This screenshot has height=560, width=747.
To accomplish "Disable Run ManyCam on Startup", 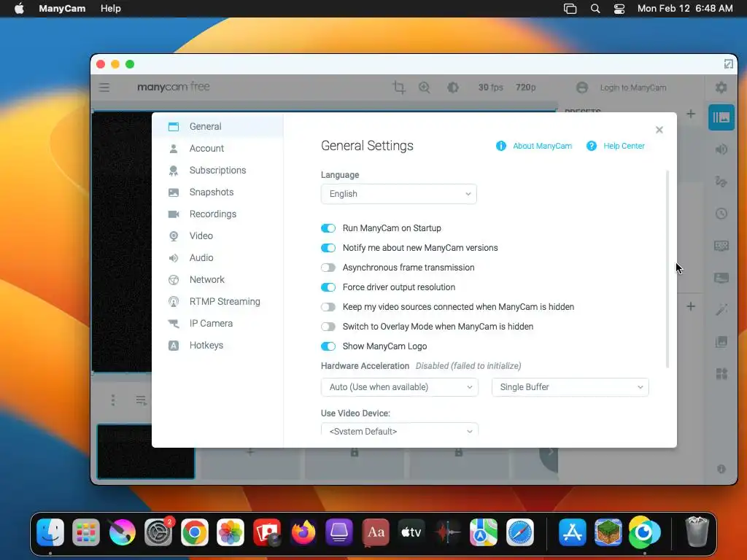I will pyautogui.click(x=328, y=228).
